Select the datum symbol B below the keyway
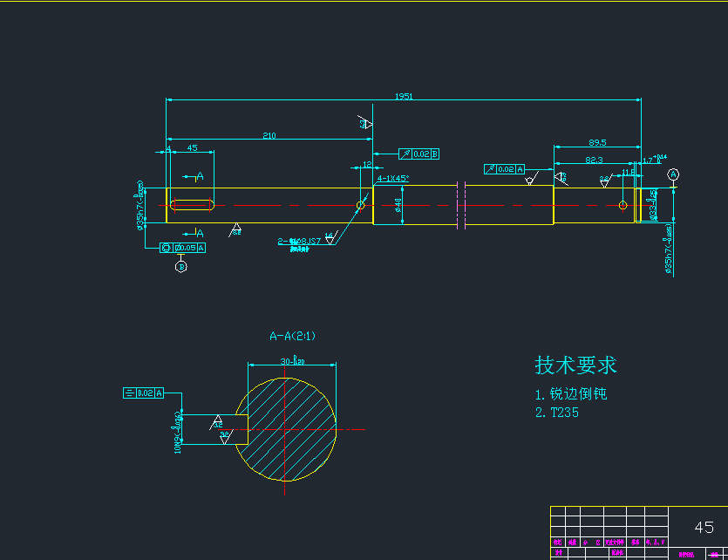 pyautogui.click(x=180, y=266)
